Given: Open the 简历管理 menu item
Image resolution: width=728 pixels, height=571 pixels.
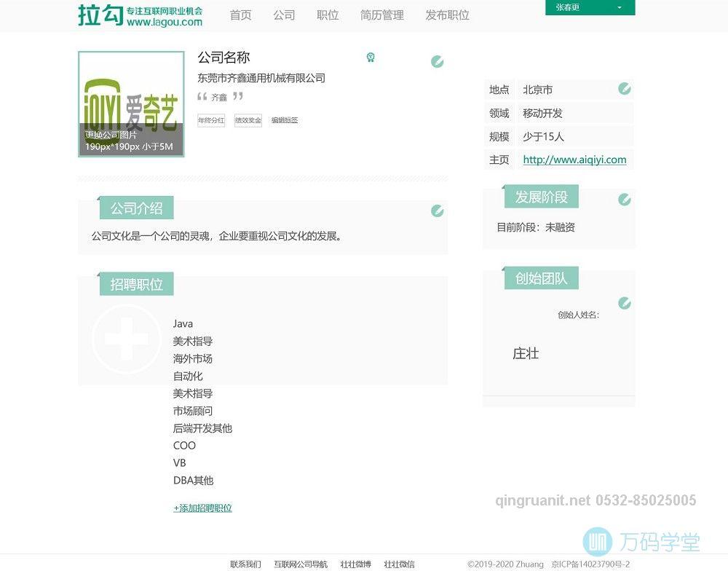Looking at the screenshot, I should [x=381, y=15].
